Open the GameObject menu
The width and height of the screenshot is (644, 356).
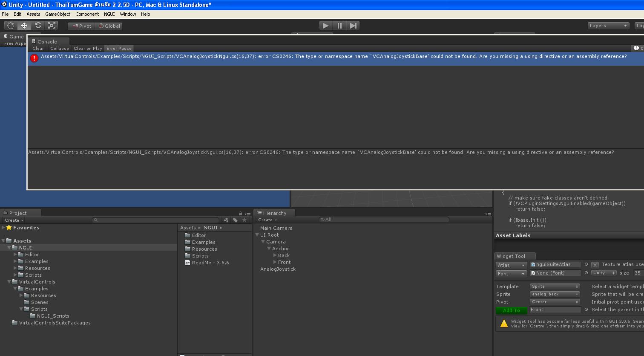pyautogui.click(x=58, y=14)
